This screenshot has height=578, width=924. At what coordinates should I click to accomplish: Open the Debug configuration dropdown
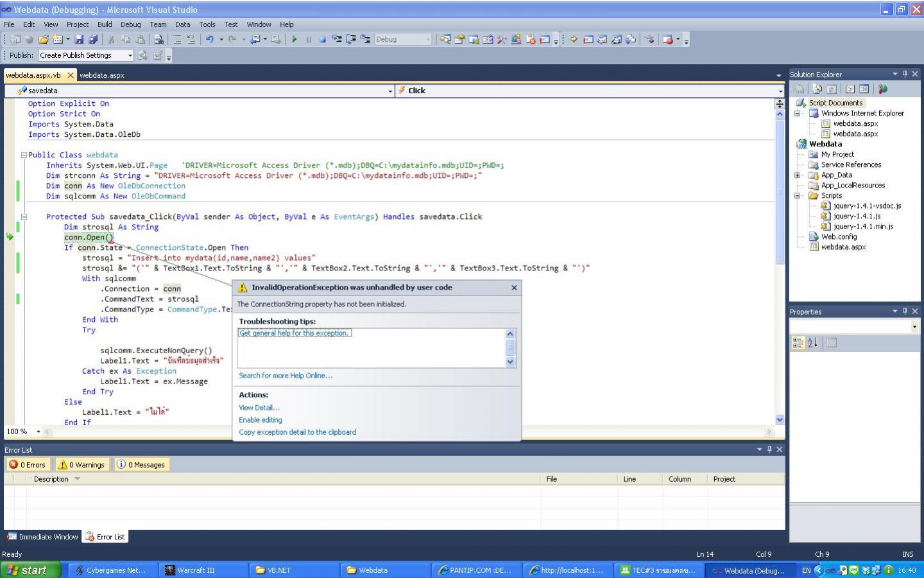click(x=428, y=39)
